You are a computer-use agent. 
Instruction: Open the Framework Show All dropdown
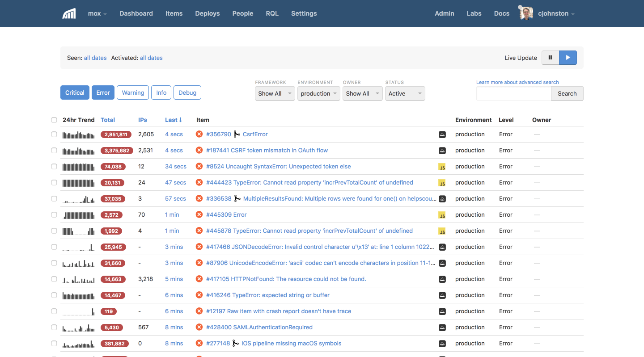click(275, 93)
